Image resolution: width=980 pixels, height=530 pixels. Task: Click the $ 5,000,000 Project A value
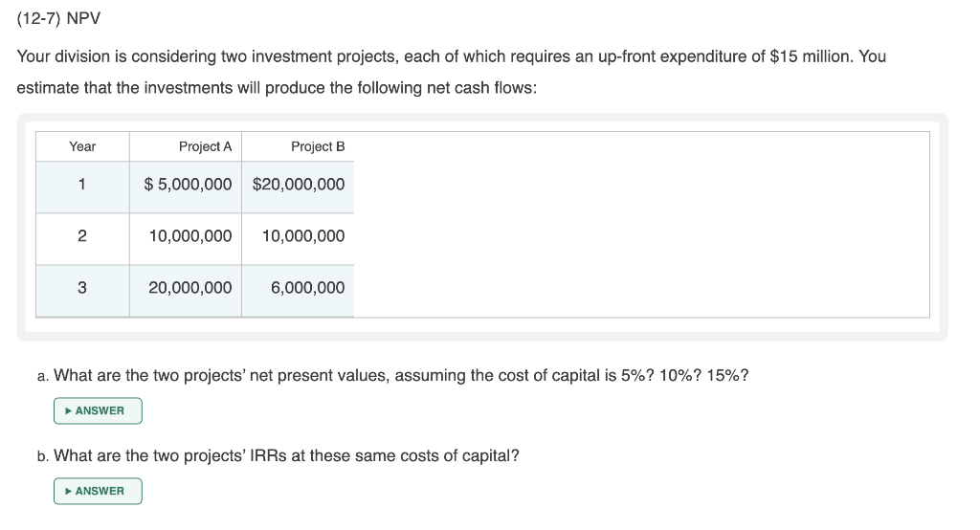pyautogui.click(x=188, y=185)
